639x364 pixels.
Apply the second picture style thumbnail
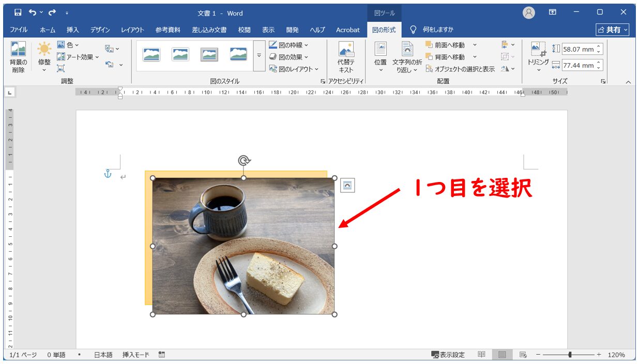180,55
